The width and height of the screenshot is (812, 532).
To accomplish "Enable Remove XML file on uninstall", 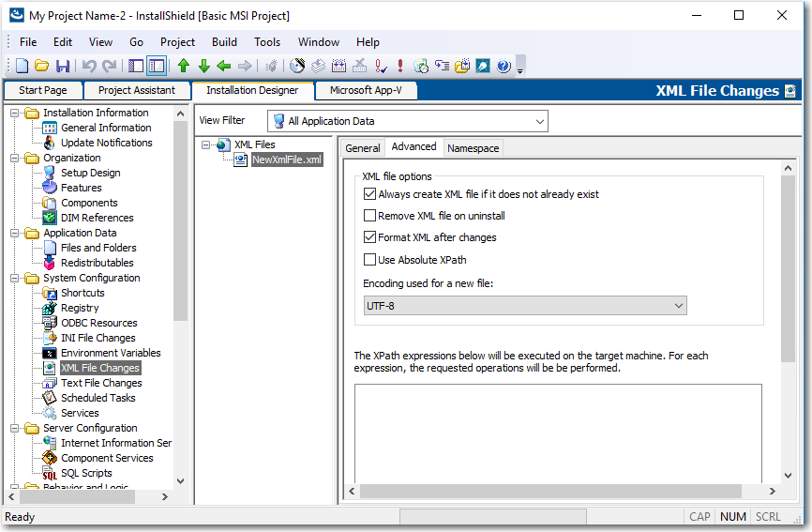I will (369, 216).
